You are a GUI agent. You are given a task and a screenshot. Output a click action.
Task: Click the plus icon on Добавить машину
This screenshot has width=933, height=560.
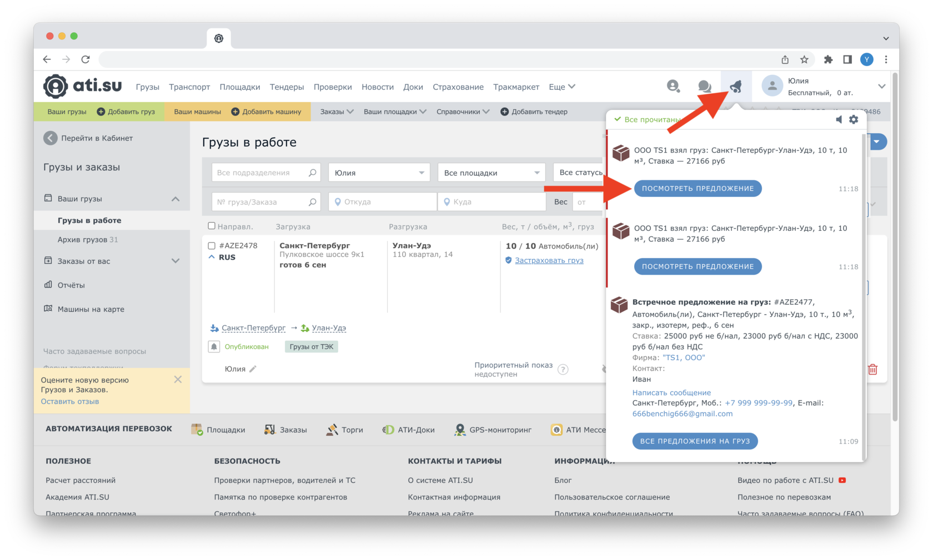[235, 112]
